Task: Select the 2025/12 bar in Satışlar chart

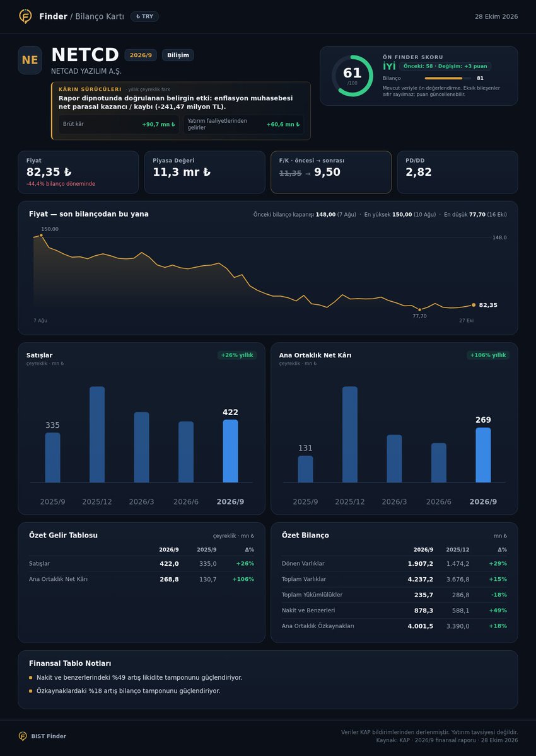Action: (x=97, y=435)
